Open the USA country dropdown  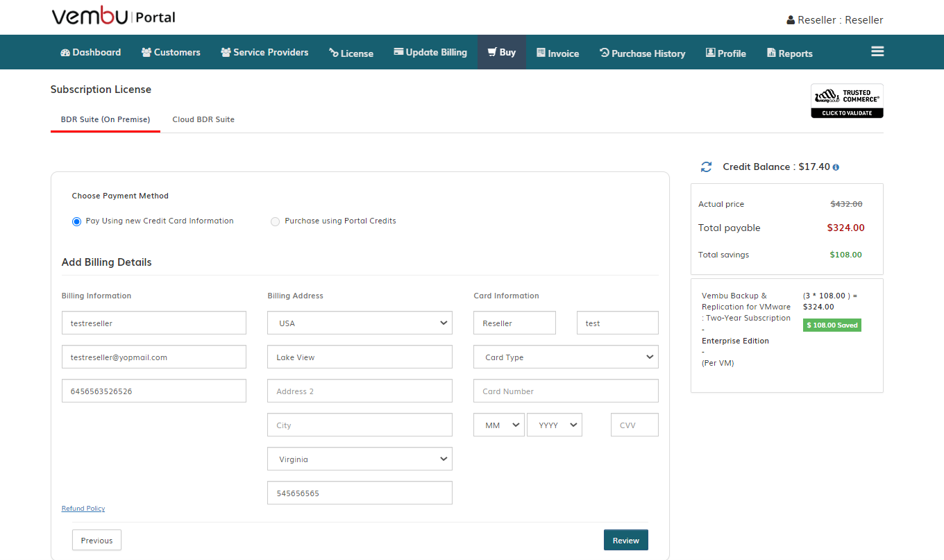[x=360, y=323]
